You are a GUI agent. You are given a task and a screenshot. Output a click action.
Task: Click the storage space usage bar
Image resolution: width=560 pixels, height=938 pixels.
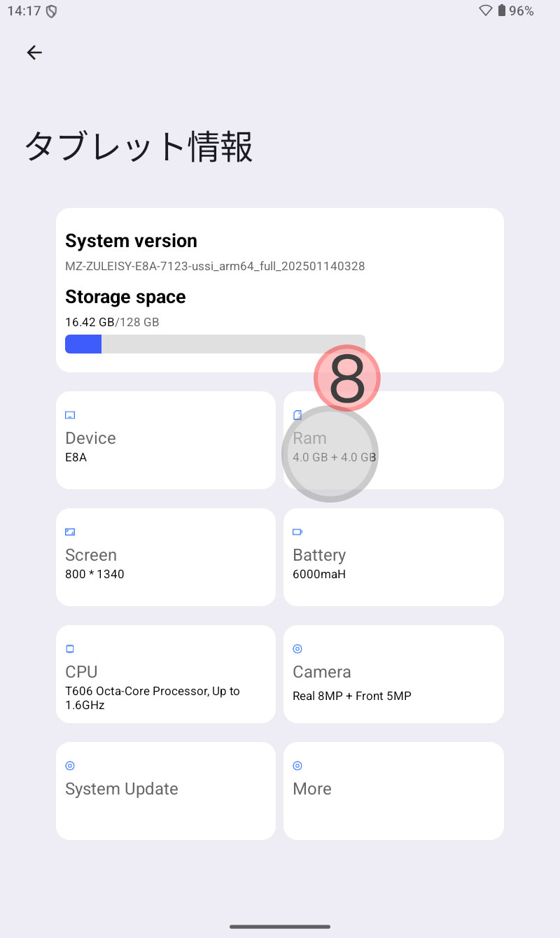coord(215,344)
